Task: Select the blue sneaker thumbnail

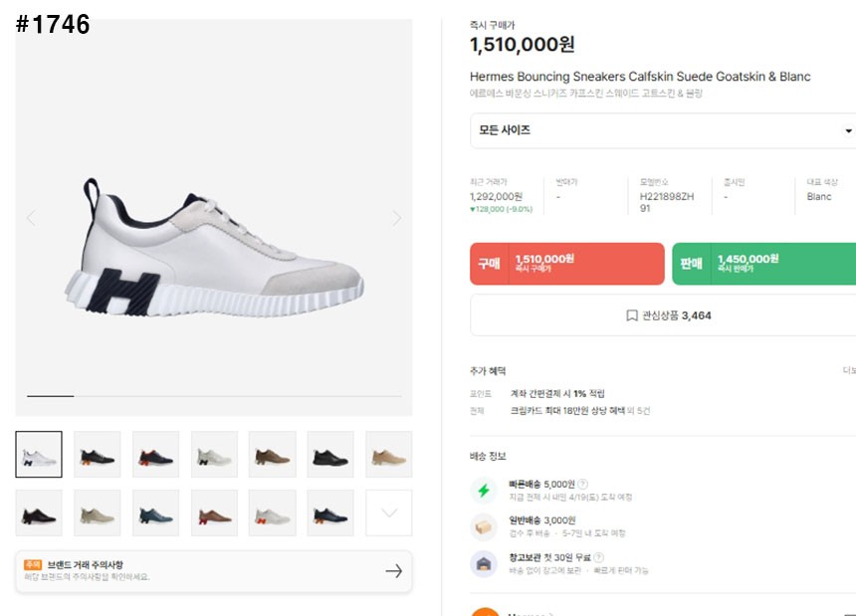Action: coord(155,513)
